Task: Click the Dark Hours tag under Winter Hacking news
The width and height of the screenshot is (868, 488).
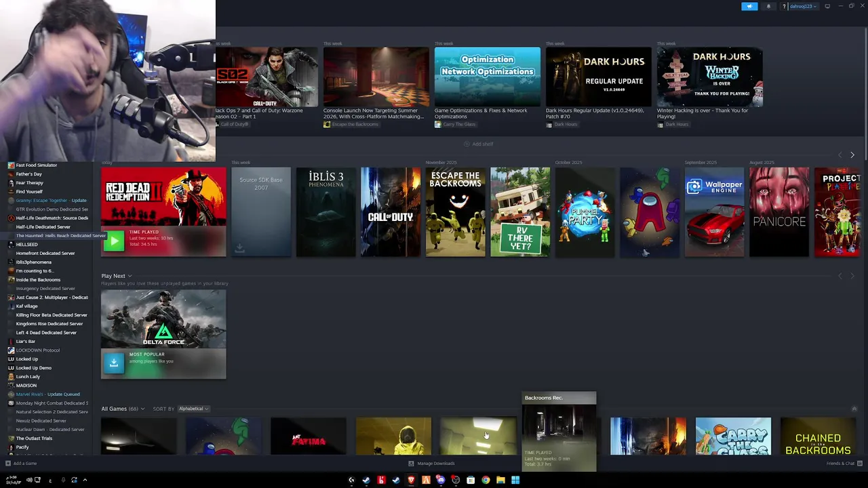Action: [673, 124]
